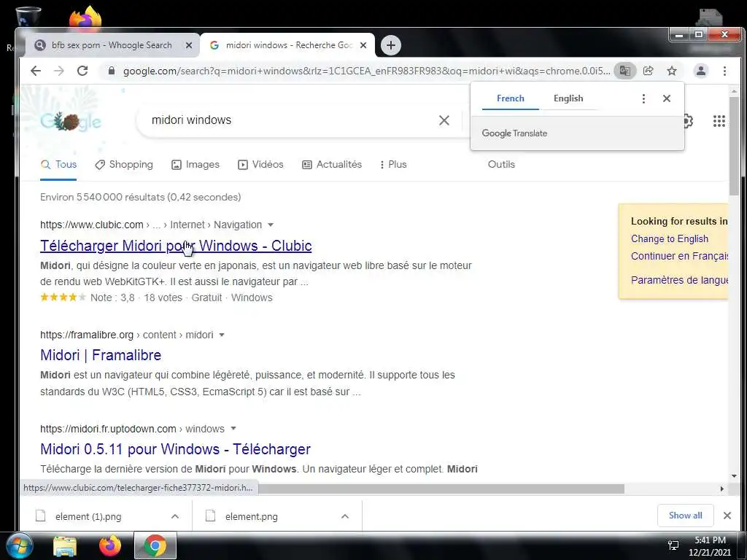Click the Change to English link

click(670, 239)
